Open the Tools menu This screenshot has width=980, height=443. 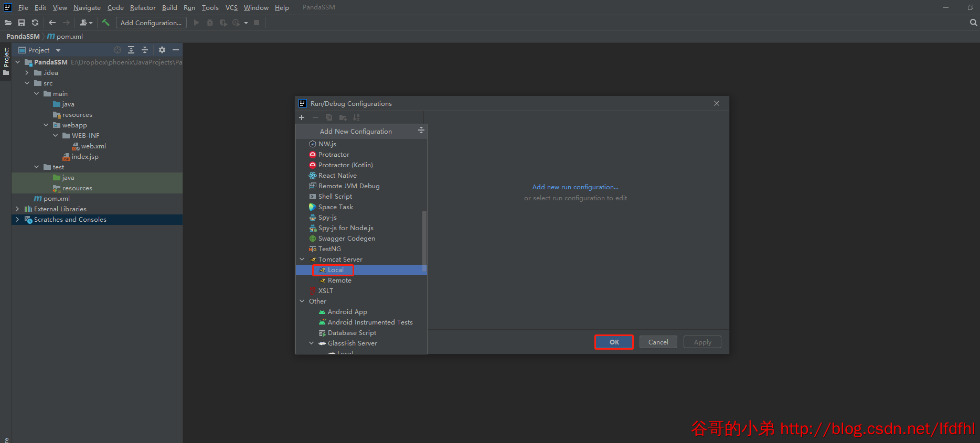(210, 8)
